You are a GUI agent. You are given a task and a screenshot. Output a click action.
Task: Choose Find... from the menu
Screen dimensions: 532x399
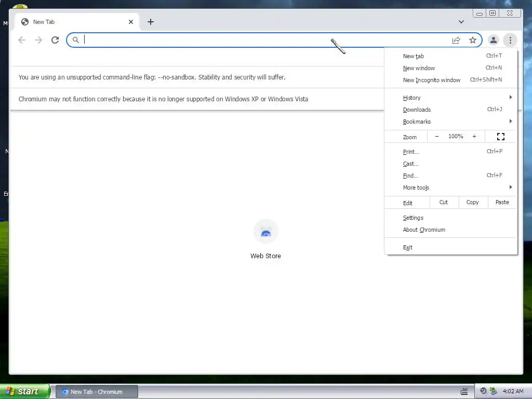click(x=450, y=176)
